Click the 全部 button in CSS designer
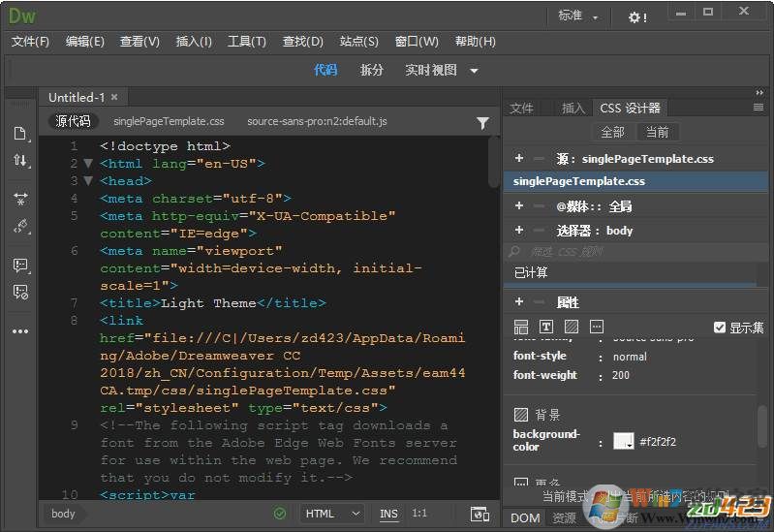The width and height of the screenshot is (774, 532). coord(612,132)
